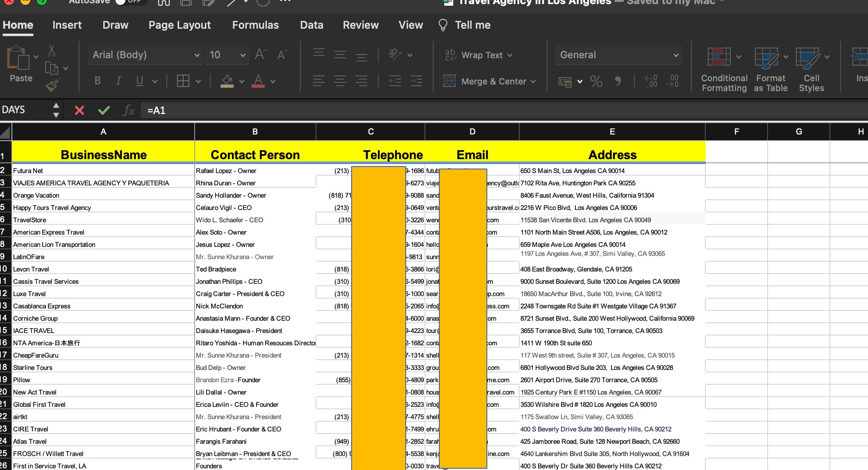
Task: Align text left
Action: 319,81
